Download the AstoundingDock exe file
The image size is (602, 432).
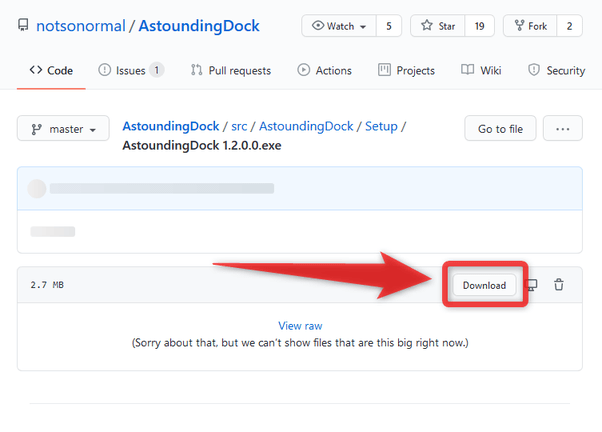pyautogui.click(x=484, y=285)
